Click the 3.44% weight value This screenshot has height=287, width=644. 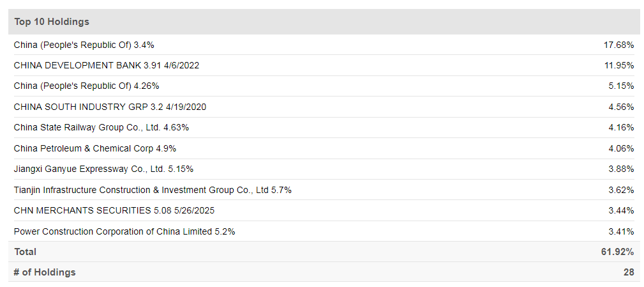(x=621, y=210)
